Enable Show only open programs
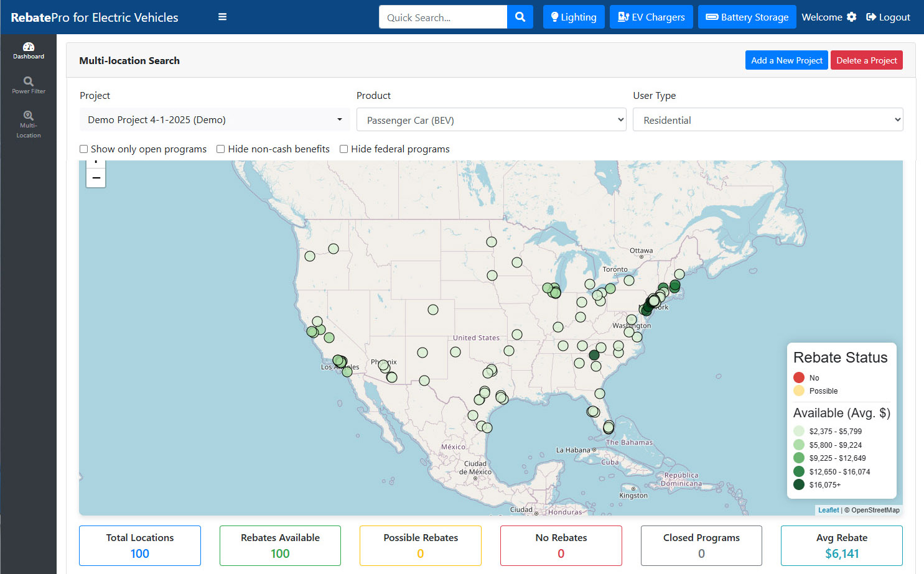Viewport: 924px width, 574px height. pos(83,149)
